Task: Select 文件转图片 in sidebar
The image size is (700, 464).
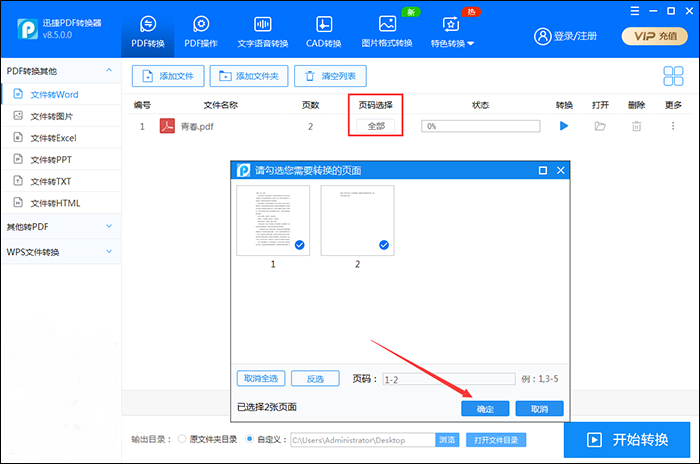Action: (x=61, y=116)
